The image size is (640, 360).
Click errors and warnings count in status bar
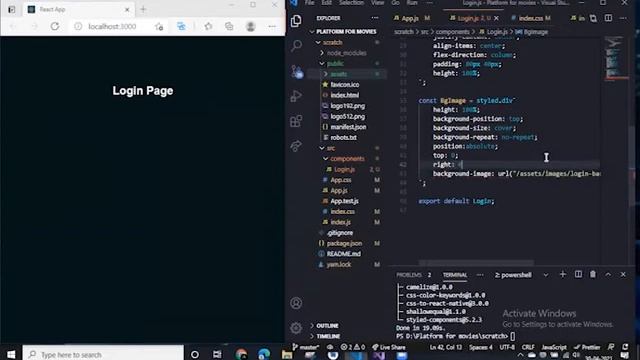click(353, 347)
